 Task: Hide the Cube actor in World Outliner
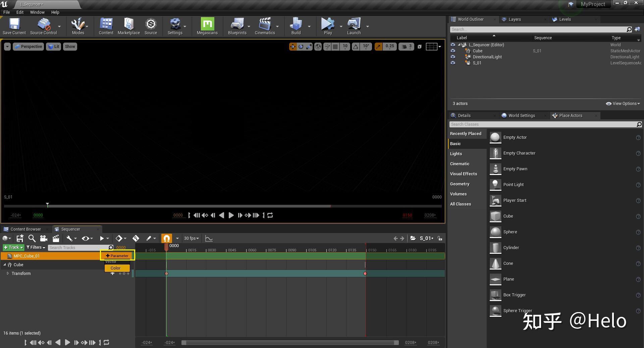(453, 51)
